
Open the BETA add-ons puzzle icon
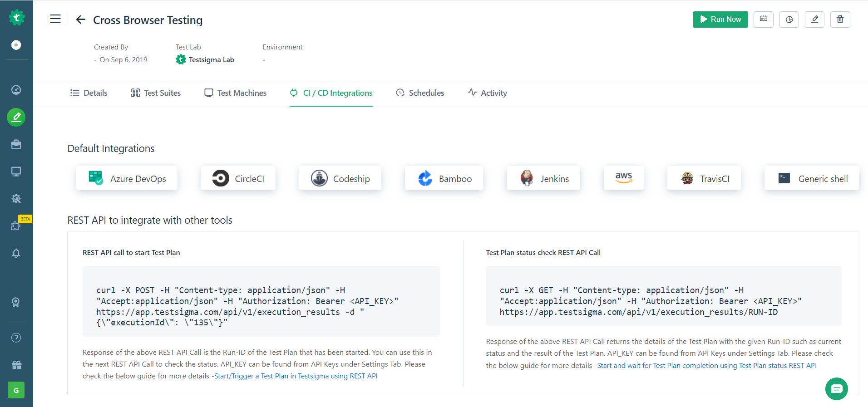(16, 226)
